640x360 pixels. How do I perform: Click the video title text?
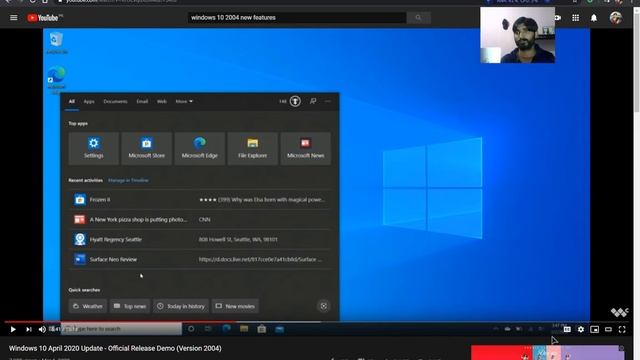(x=115, y=349)
